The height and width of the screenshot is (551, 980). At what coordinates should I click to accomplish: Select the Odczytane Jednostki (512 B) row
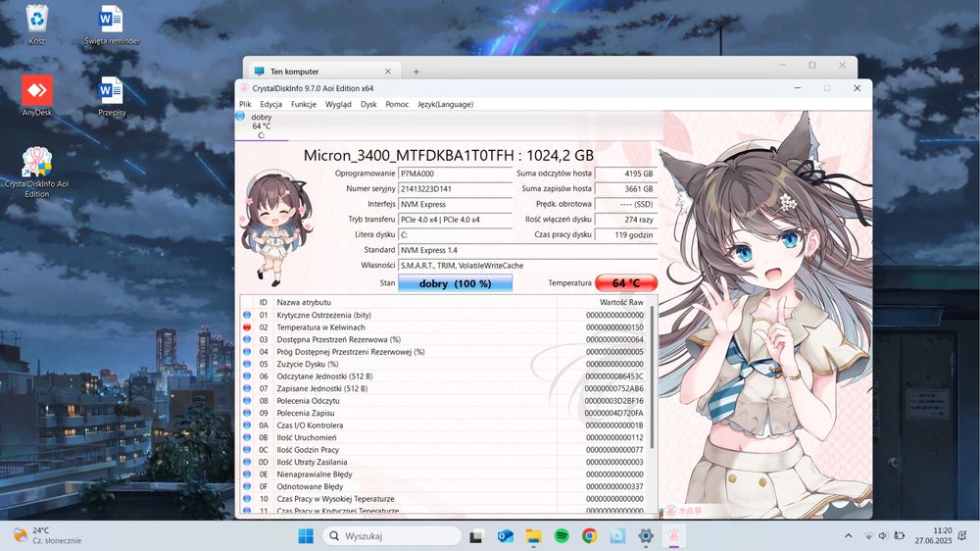point(445,376)
